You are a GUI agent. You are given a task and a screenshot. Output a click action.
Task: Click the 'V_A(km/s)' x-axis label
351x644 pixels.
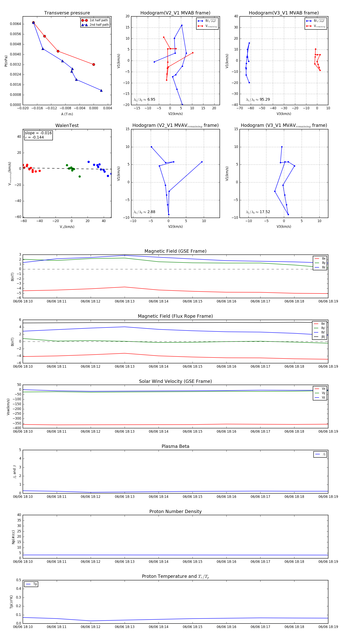coord(67,227)
